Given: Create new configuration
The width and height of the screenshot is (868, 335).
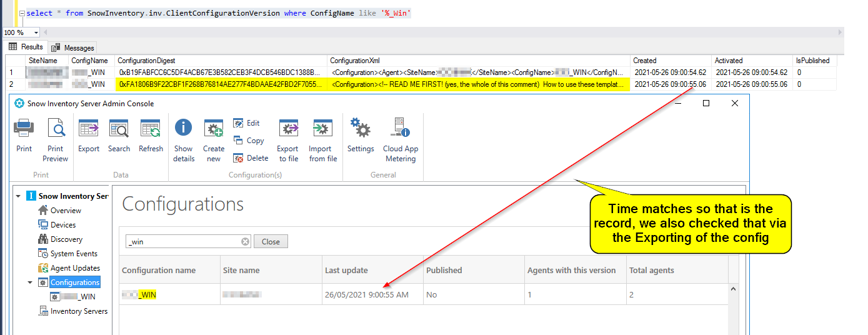Looking at the screenshot, I should click(214, 141).
